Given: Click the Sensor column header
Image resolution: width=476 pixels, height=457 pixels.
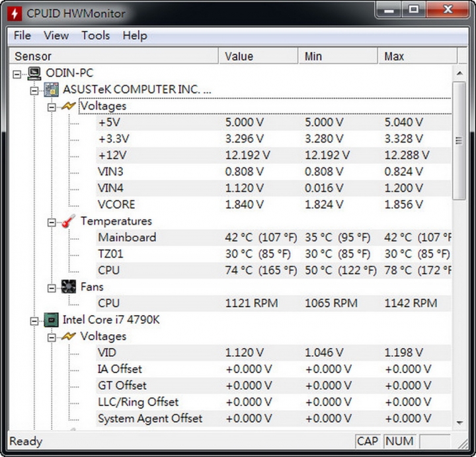Looking at the screenshot, I should 114,56.
